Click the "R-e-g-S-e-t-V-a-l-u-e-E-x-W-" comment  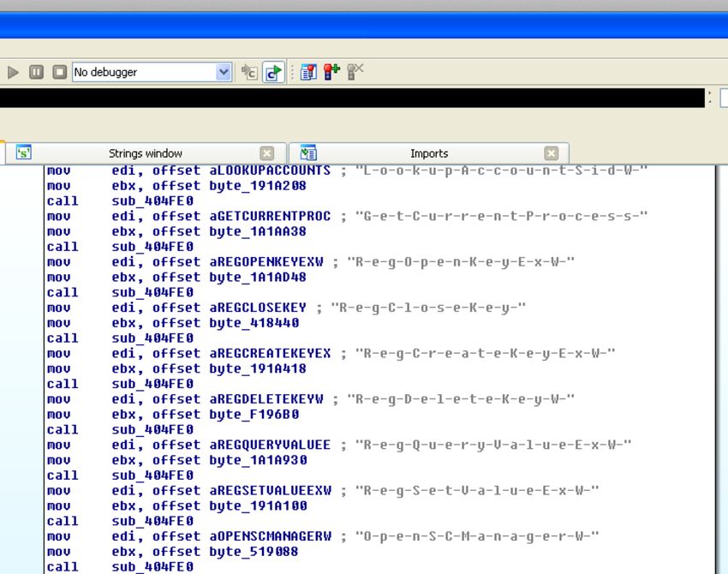(x=477, y=491)
